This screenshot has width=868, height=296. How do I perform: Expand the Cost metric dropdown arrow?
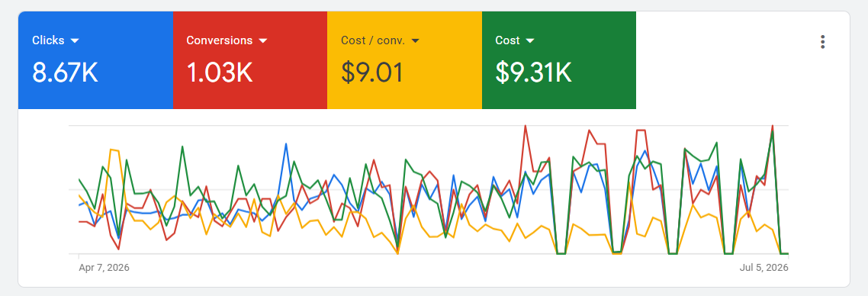(x=530, y=41)
